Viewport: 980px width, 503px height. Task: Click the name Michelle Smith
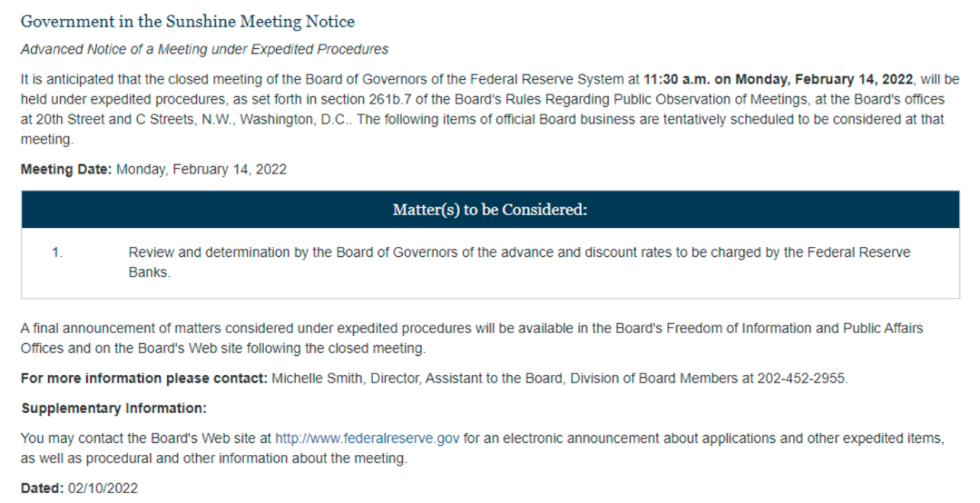(x=310, y=379)
